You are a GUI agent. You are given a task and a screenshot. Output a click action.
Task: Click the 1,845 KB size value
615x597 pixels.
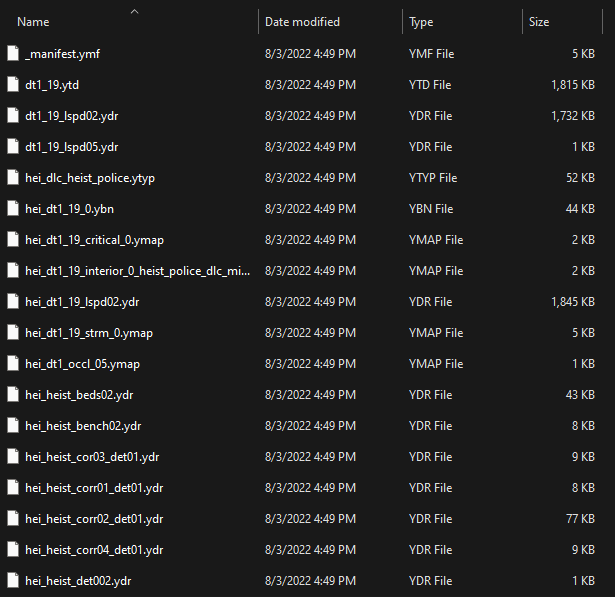pyautogui.click(x=573, y=302)
